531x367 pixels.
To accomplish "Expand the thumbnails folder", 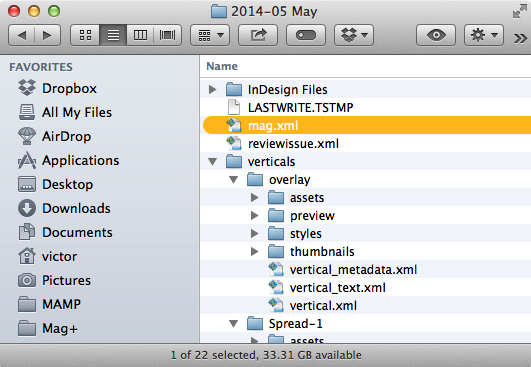I will tap(254, 252).
